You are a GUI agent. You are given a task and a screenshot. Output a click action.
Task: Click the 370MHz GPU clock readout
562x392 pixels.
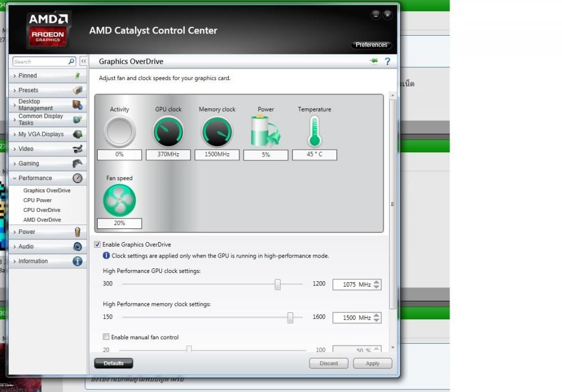pos(168,155)
